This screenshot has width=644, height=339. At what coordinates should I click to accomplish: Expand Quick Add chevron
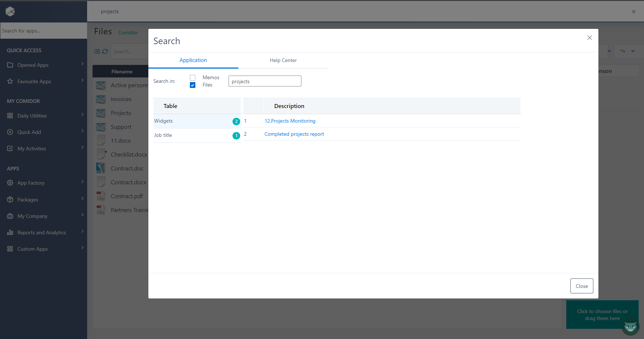[82, 131]
